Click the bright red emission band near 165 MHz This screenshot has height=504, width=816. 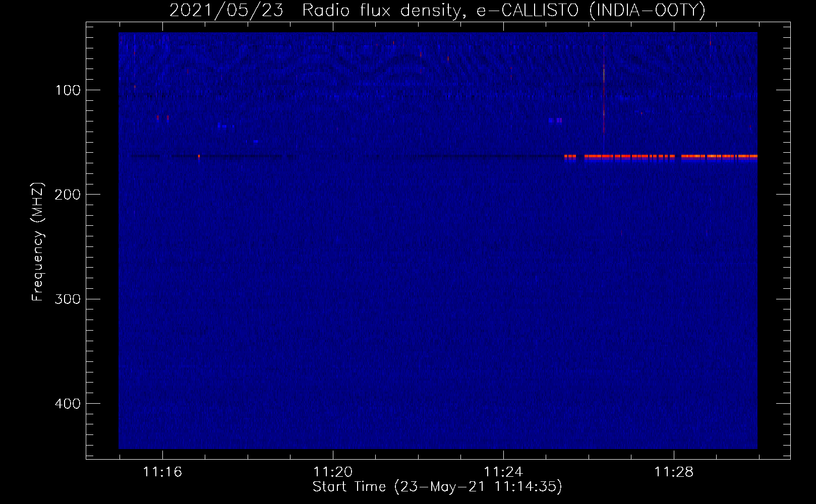[661, 157]
